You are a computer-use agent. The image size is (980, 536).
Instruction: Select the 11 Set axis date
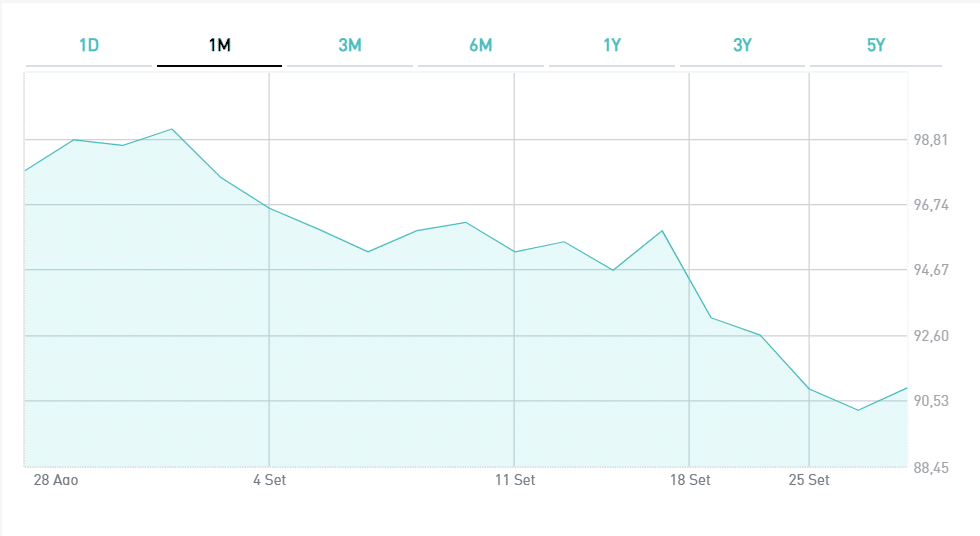[514, 480]
